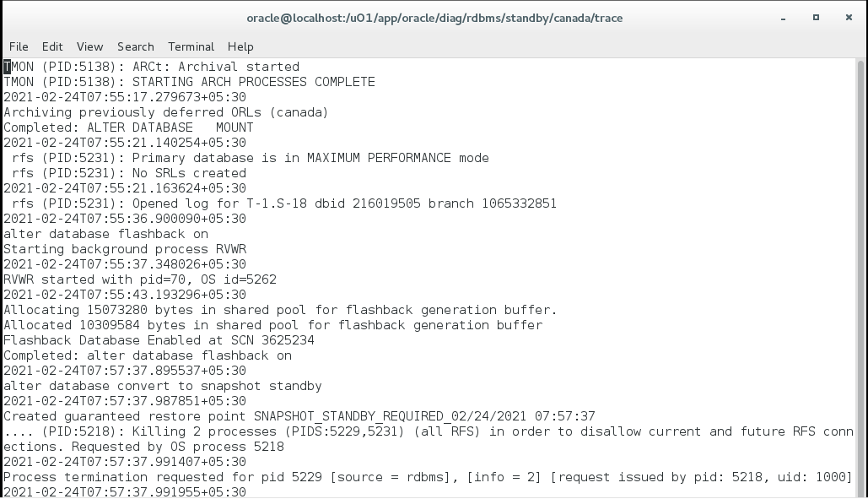Image resolution: width=868 pixels, height=499 pixels.
Task: Click the MAXIMUM PERFORMANCE mode message line
Action: tap(245, 157)
